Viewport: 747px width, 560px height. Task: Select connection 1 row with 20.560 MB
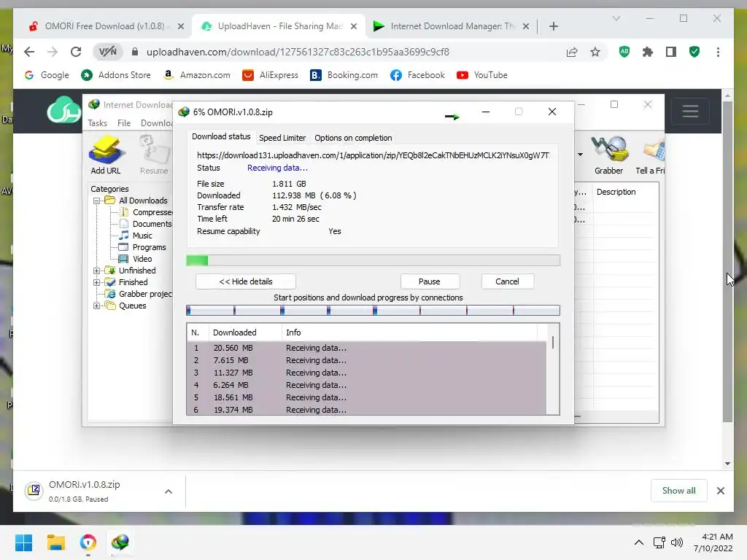pos(367,348)
